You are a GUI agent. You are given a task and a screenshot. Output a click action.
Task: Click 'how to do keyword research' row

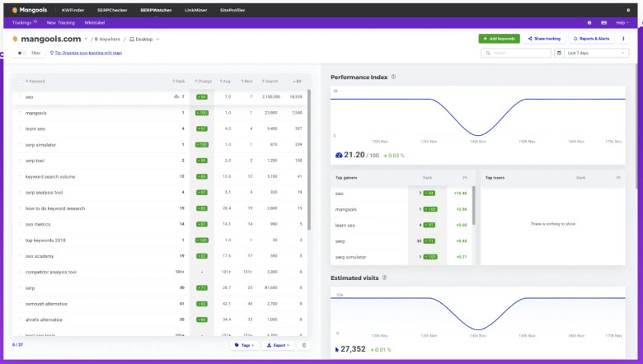click(160, 208)
